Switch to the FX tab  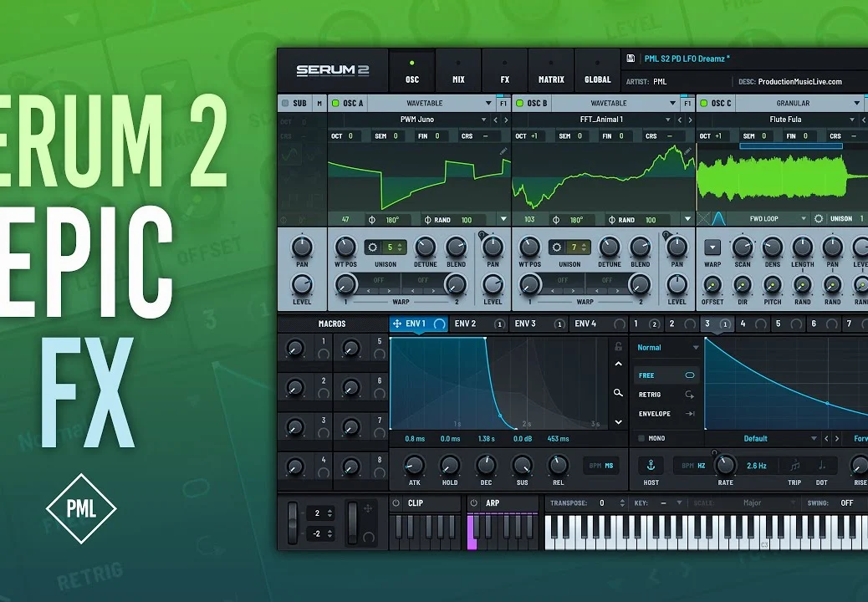click(x=505, y=71)
